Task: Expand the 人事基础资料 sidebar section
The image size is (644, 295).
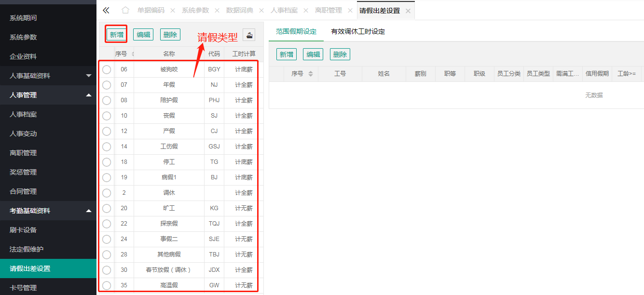Action: (x=88, y=76)
